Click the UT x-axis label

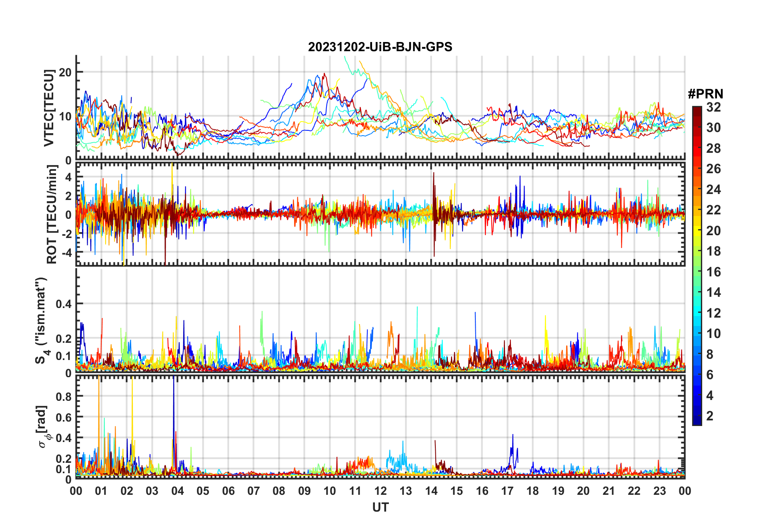tap(380, 508)
